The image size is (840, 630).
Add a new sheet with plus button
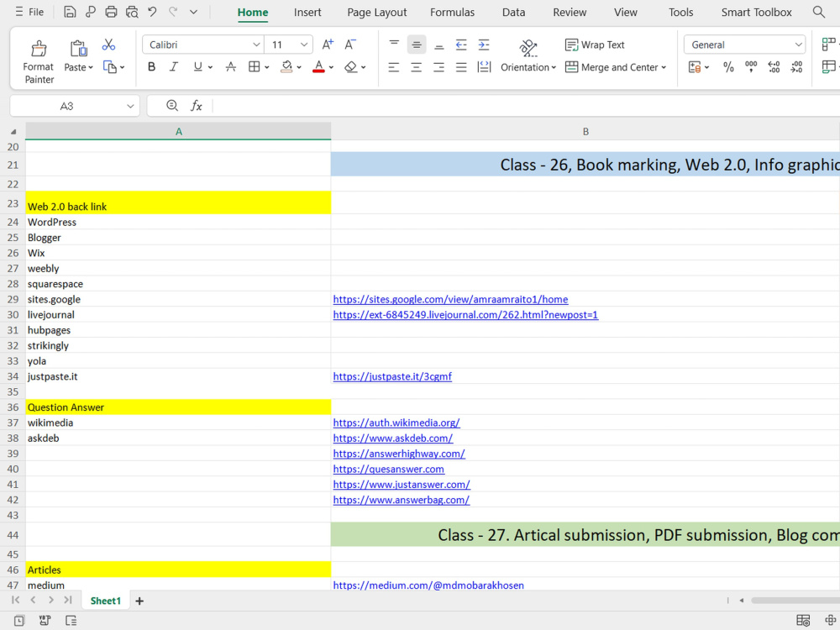(139, 601)
